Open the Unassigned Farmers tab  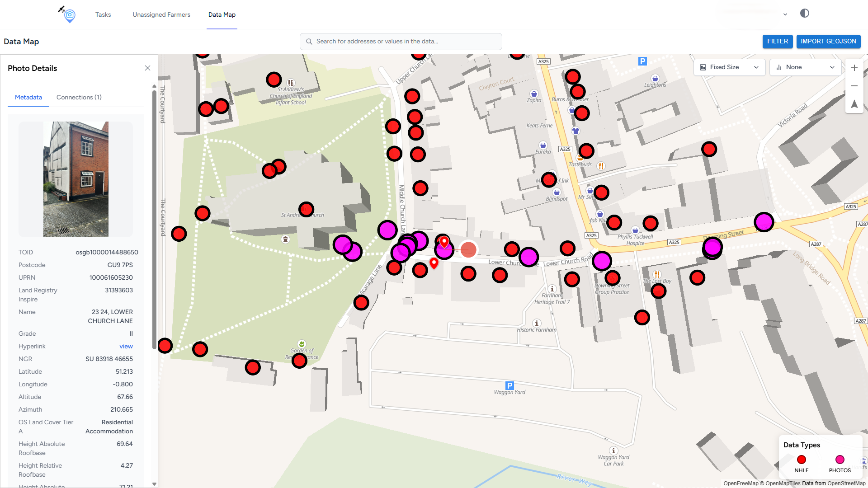coord(161,14)
